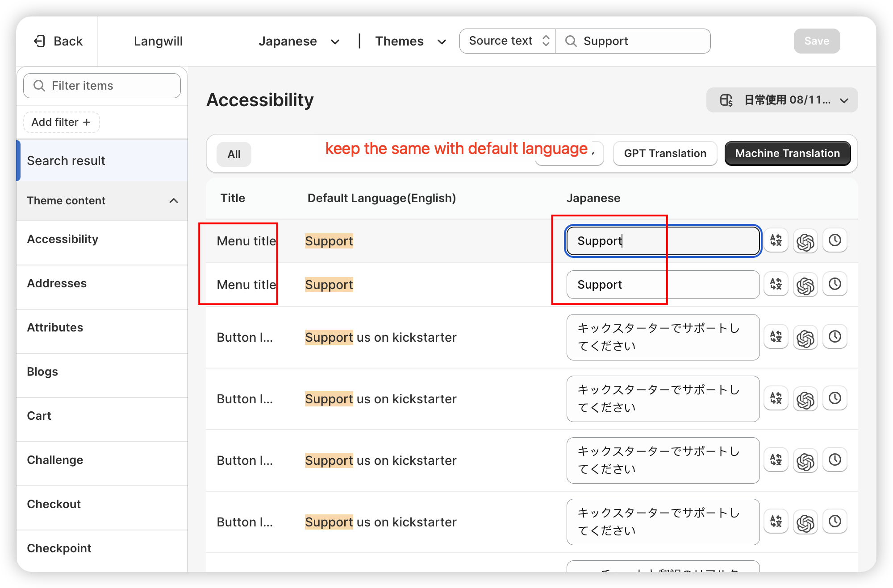The width and height of the screenshot is (893, 588).
Task: Click machine translate icon in fourth kickstarter row
Action: (776, 522)
